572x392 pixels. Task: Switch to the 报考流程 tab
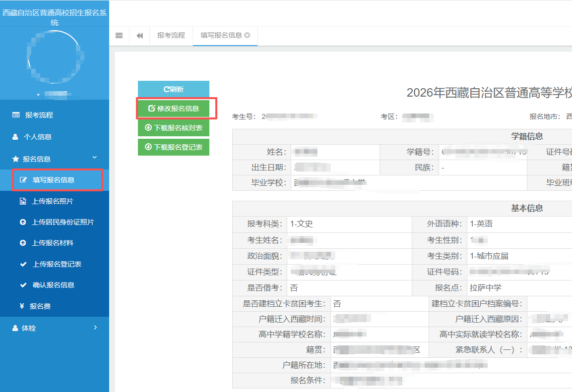click(x=171, y=35)
